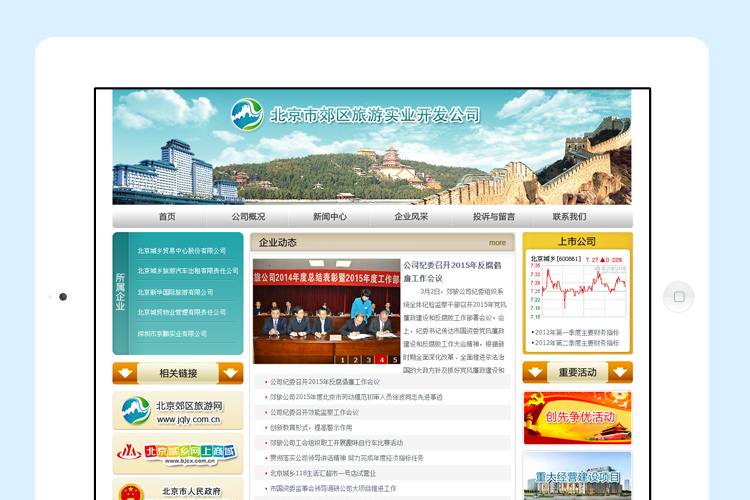750x500 pixels.
Task: Open the 公司概况 navigation menu
Action: pyautogui.click(x=248, y=217)
